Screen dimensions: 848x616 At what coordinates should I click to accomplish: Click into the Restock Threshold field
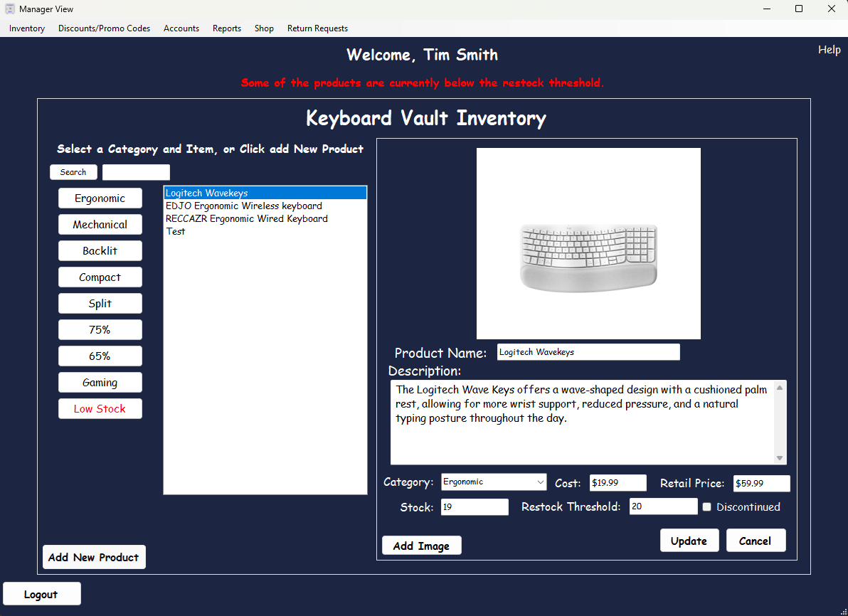pyautogui.click(x=663, y=506)
